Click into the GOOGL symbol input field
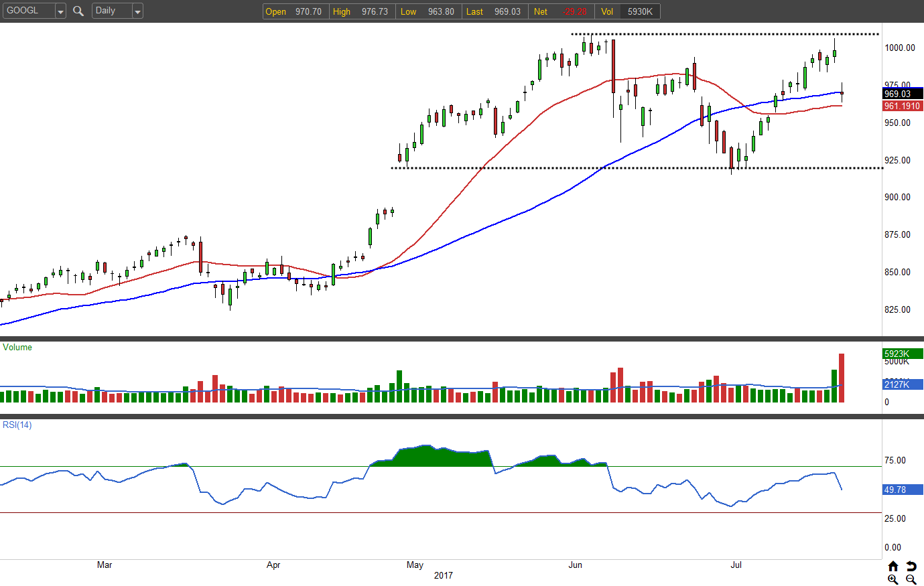Image resolution: width=924 pixels, height=586 pixels. (28, 11)
